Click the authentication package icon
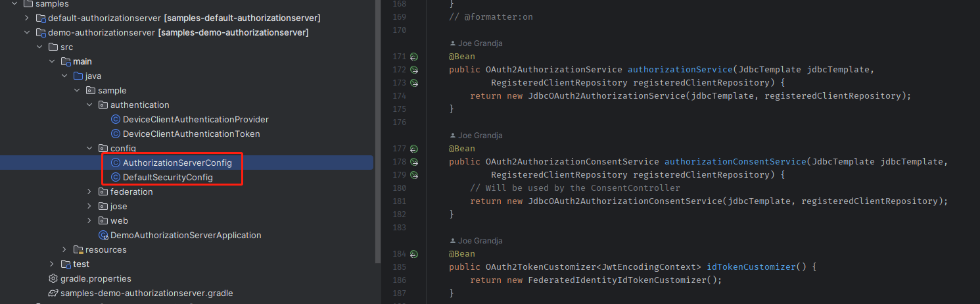Viewport: 980px width, 304px height. pos(103,105)
